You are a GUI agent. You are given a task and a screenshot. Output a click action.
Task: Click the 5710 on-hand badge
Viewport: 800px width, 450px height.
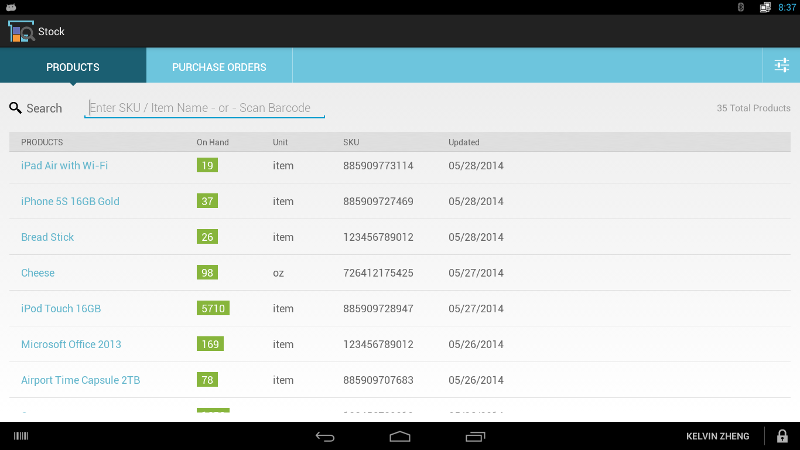coord(213,308)
